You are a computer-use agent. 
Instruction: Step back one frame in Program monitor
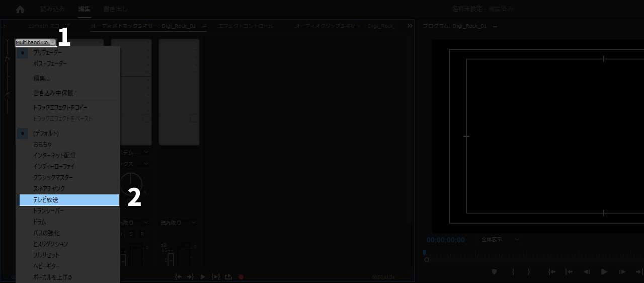pos(586,272)
